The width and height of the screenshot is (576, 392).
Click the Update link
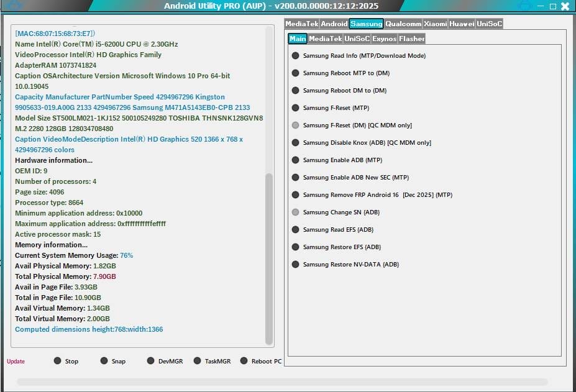[x=15, y=361]
